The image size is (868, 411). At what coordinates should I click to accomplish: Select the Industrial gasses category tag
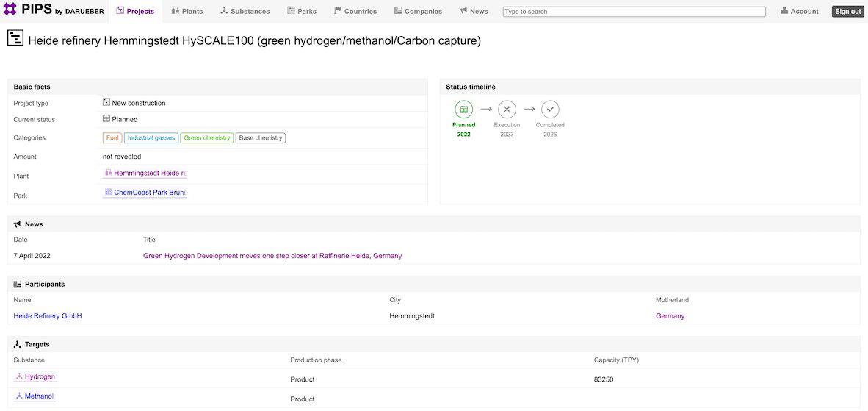[151, 138]
